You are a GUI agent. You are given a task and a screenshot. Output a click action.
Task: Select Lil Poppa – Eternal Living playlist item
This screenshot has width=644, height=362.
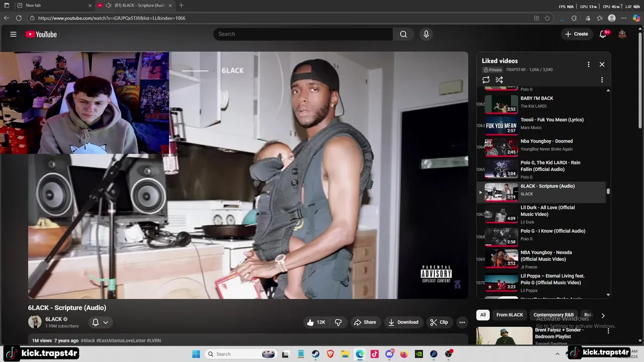pos(541,283)
